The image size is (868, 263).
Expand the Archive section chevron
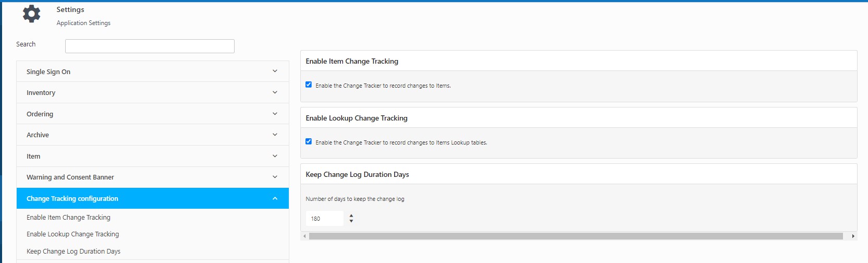pos(275,135)
